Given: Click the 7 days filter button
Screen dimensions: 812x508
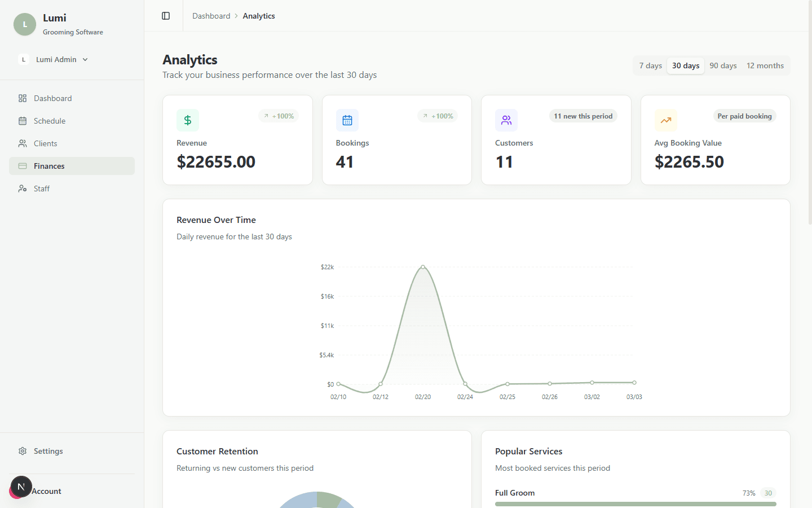Looking at the screenshot, I should point(650,65).
